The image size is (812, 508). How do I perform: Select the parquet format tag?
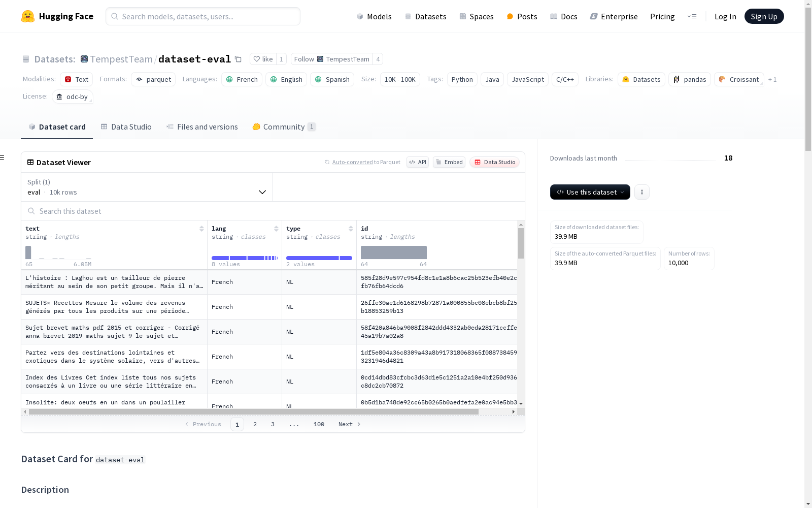pos(153,79)
